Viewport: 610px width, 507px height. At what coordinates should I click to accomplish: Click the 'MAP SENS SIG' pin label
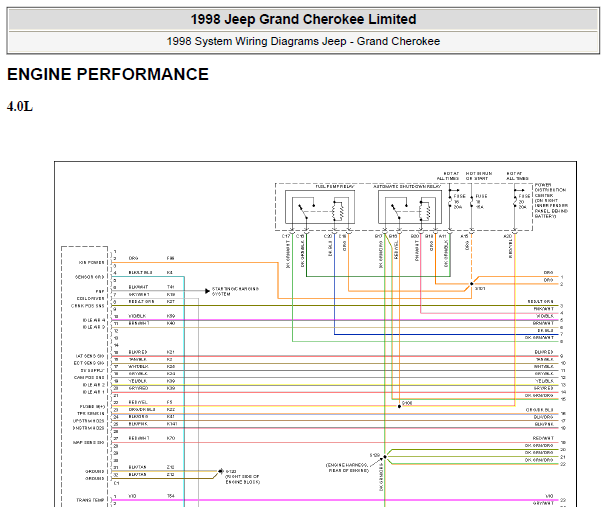tap(89, 442)
